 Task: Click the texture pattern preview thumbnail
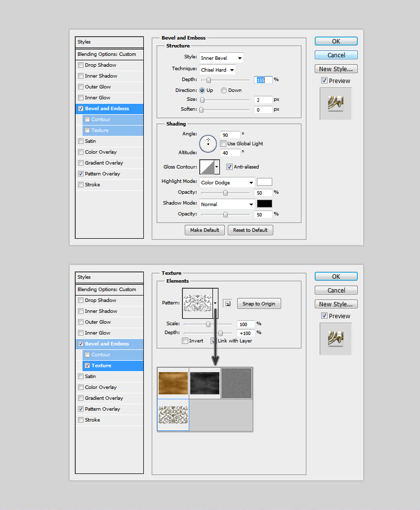coord(198,303)
